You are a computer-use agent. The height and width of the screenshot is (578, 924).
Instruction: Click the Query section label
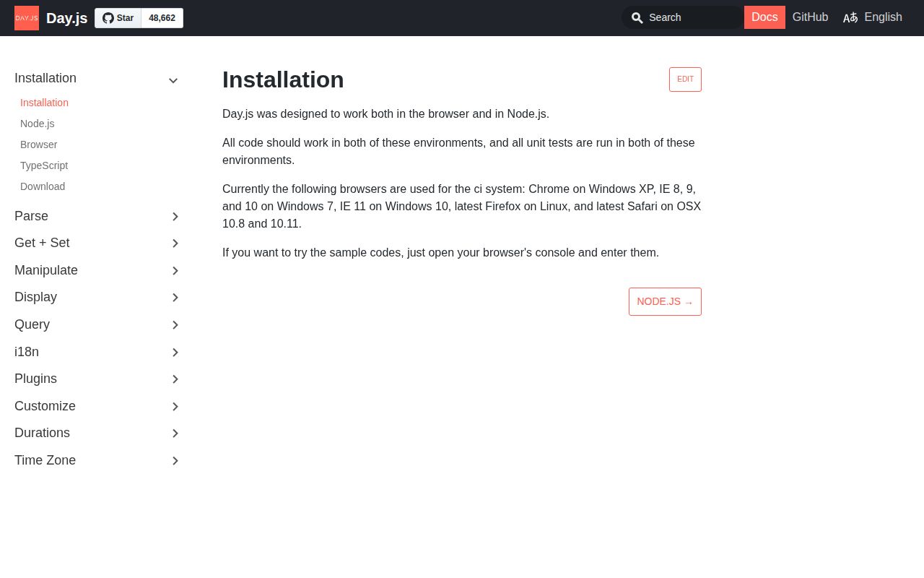(x=32, y=324)
